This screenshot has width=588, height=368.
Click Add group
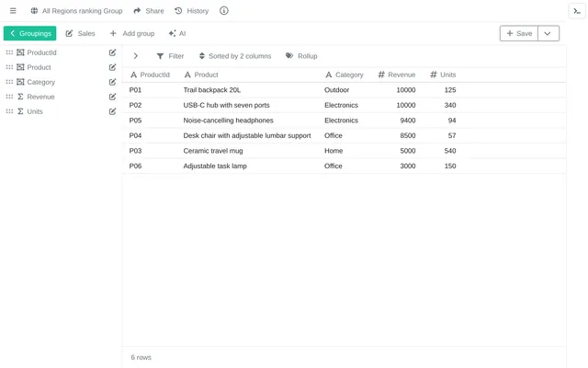132,33
